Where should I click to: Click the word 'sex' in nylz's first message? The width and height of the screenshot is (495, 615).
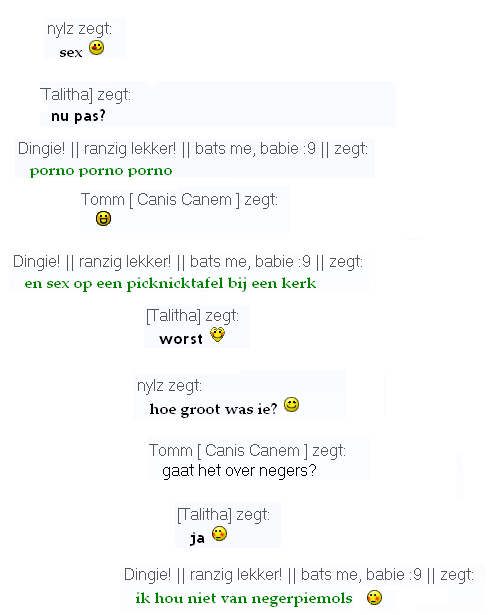71,53
